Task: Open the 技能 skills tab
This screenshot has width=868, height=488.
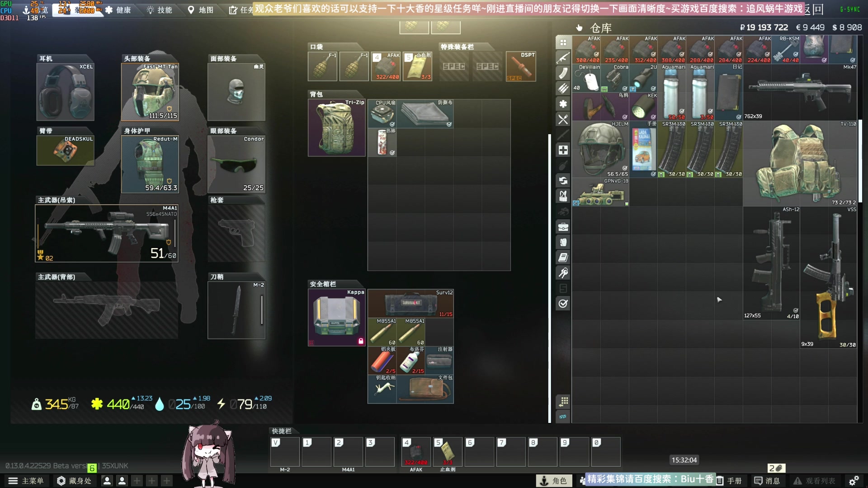Action: (160, 10)
